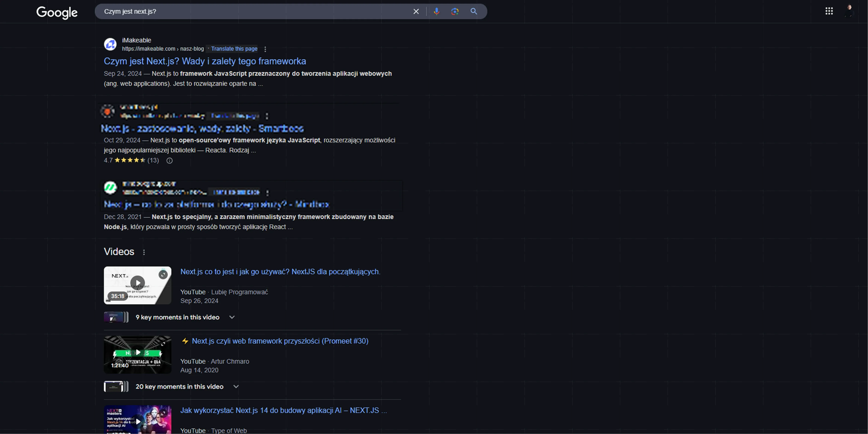
Task: Click the Google logo
Action: click(x=57, y=12)
